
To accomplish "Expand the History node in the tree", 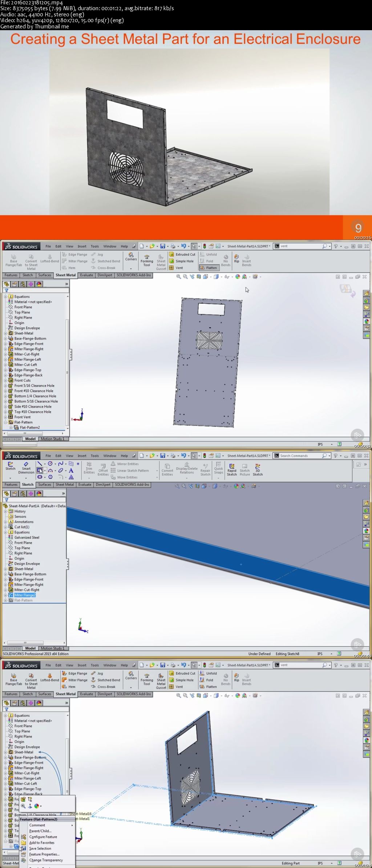I will tap(5, 511).
